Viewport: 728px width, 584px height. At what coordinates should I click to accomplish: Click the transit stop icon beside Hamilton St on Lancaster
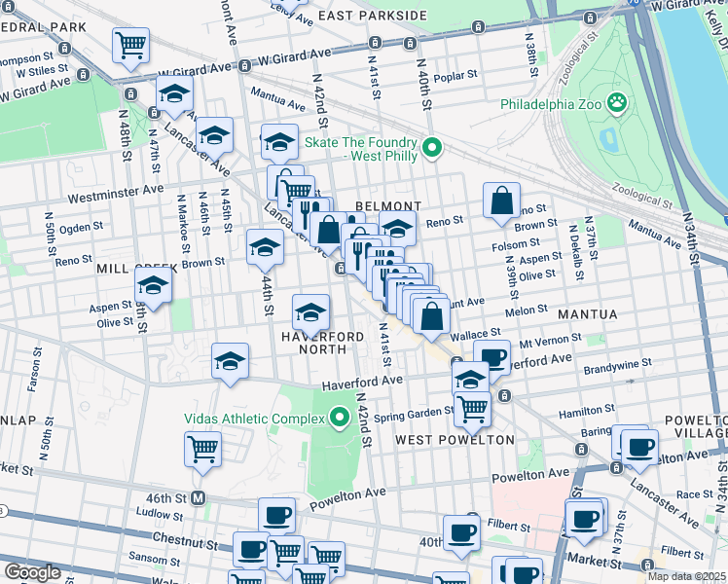tap(504, 396)
